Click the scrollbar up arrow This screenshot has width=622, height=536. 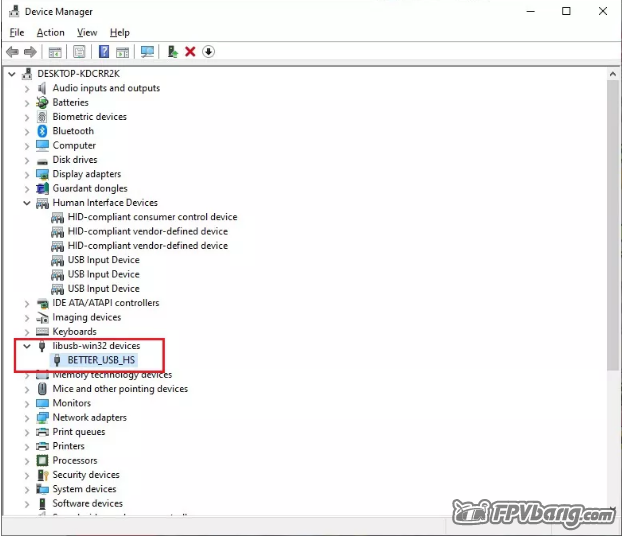point(612,74)
